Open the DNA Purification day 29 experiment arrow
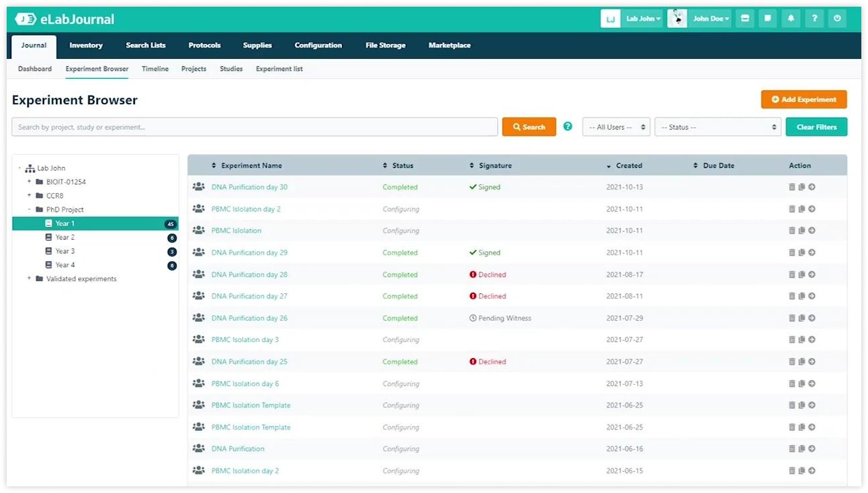This screenshot has width=868, height=493. 811,253
